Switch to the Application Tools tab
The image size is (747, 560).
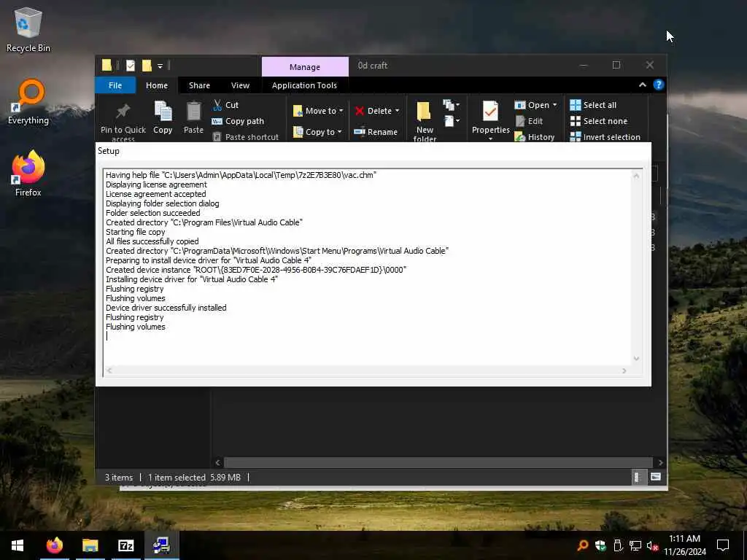click(304, 85)
